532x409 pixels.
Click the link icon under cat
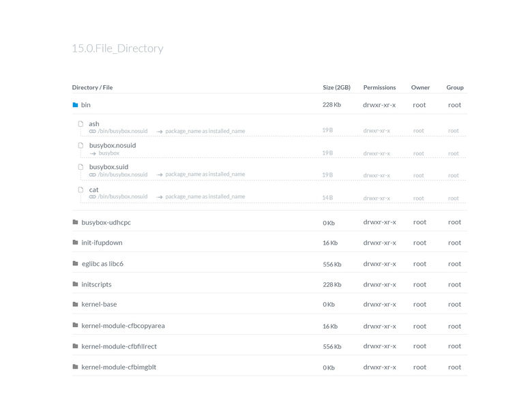pos(92,197)
